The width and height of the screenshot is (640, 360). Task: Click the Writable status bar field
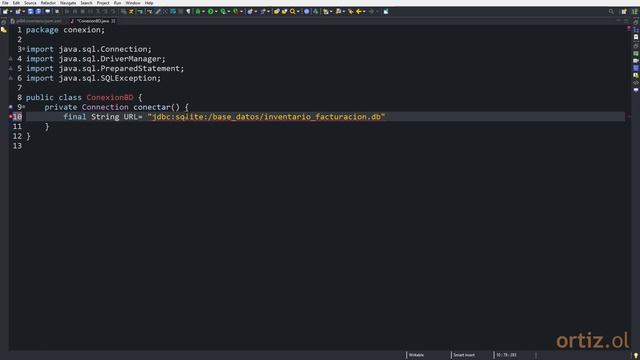coord(417,355)
